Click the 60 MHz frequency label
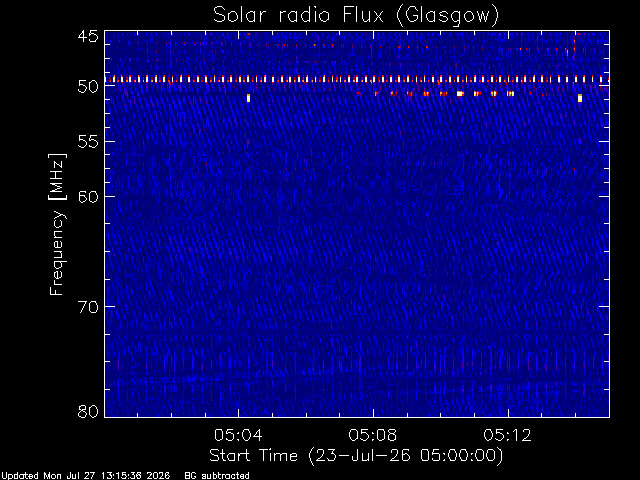640x480 pixels. coord(88,196)
